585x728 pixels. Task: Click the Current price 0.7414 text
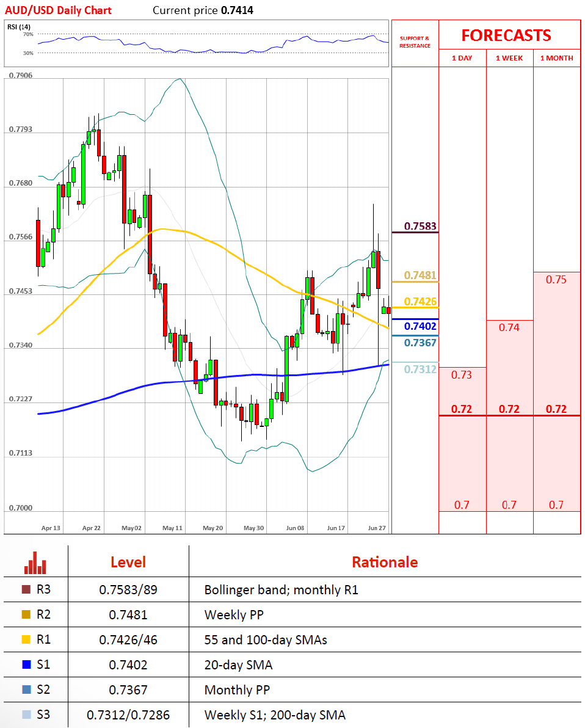pyautogui.click(x=203, y=10)
